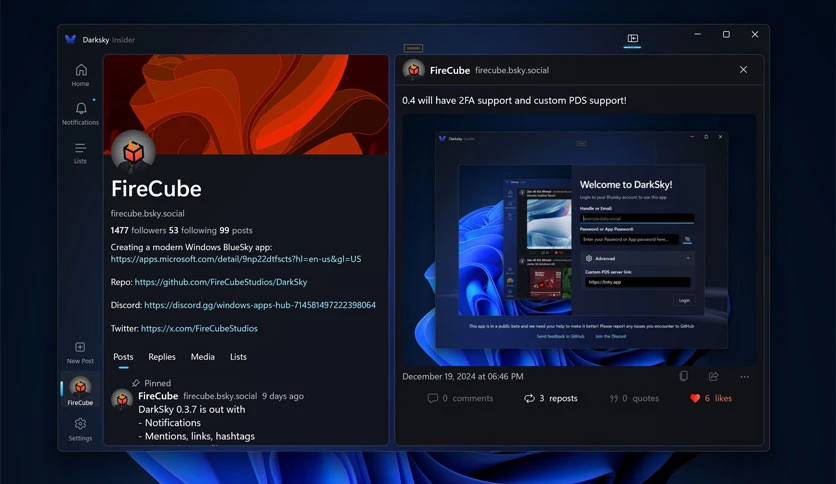Switch to the profile Lists tab
This screenshot has height=484, width=836.
click(x=238, y=357)
